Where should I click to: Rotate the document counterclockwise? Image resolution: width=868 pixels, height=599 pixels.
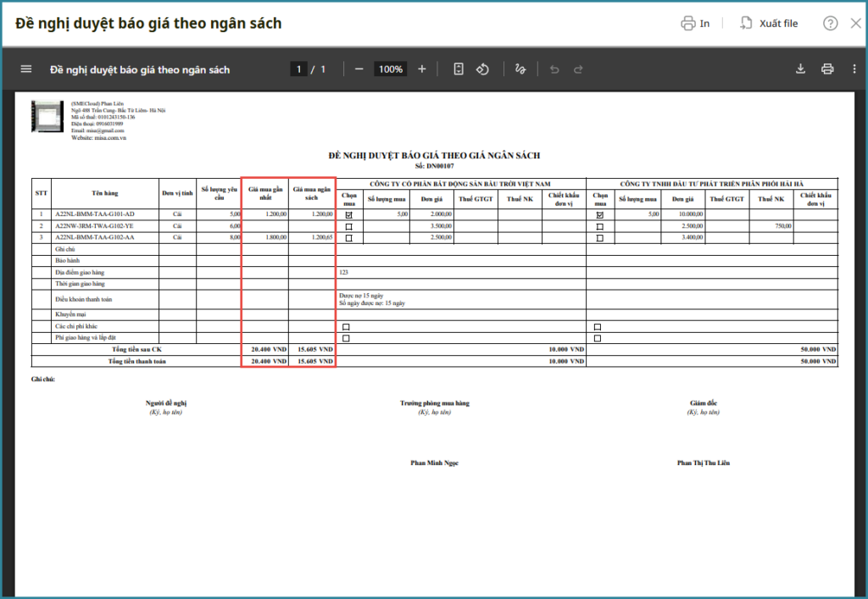pyautogui.click(x=482, y=69)
